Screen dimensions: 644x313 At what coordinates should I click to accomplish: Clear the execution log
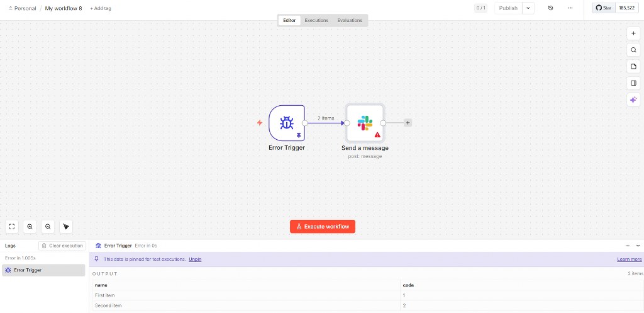pyautogui.click(x=62, y=246)
